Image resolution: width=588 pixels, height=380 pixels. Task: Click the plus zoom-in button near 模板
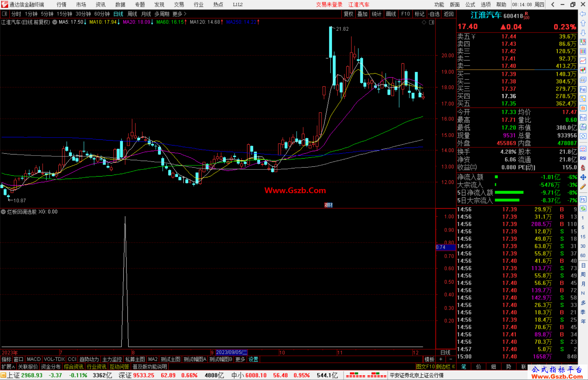pos(441,360)
